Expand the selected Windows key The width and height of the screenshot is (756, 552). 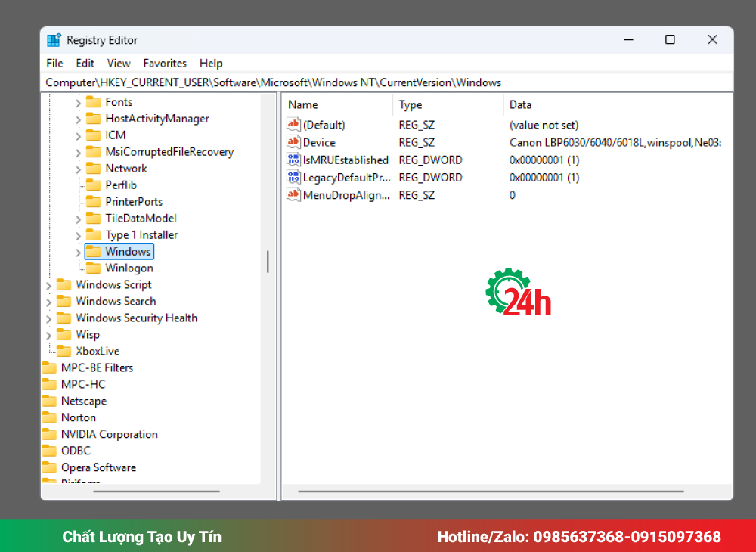click(x=78, y=252)
